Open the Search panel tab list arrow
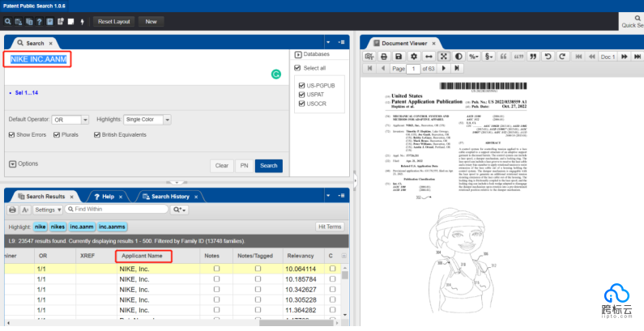Screen dimensions: 644x331 coord(328,42)
